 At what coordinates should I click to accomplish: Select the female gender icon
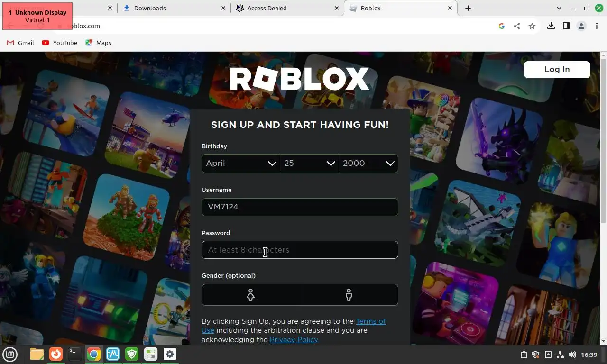(251, 295)
